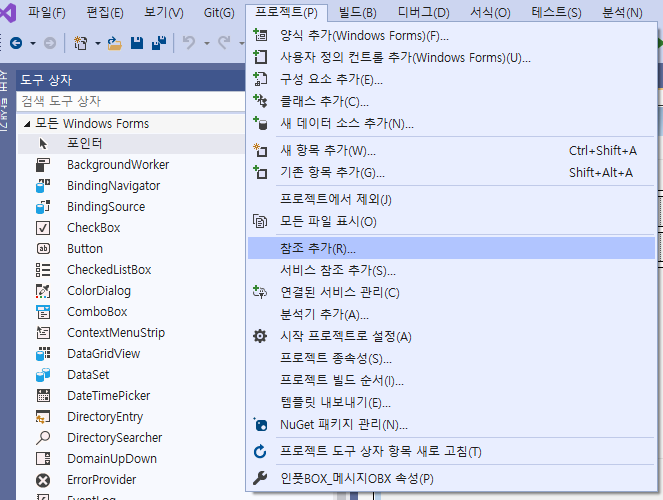Click the Save All disks icon

[159, 43]
